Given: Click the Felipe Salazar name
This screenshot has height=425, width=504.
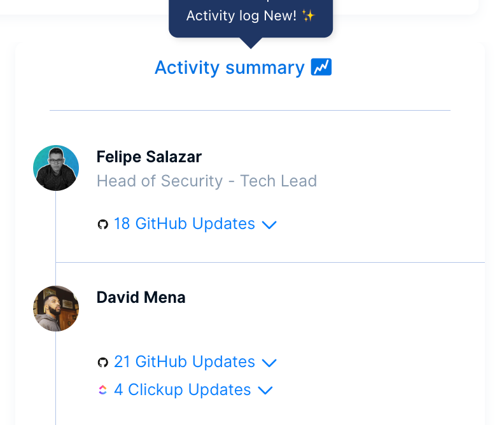Looking at the screenshot, I should tap(149, 157).
